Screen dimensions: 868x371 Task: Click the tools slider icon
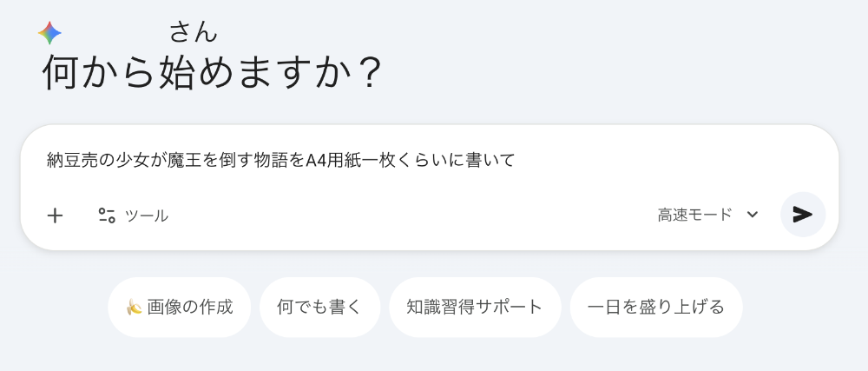tap(107, 215)
